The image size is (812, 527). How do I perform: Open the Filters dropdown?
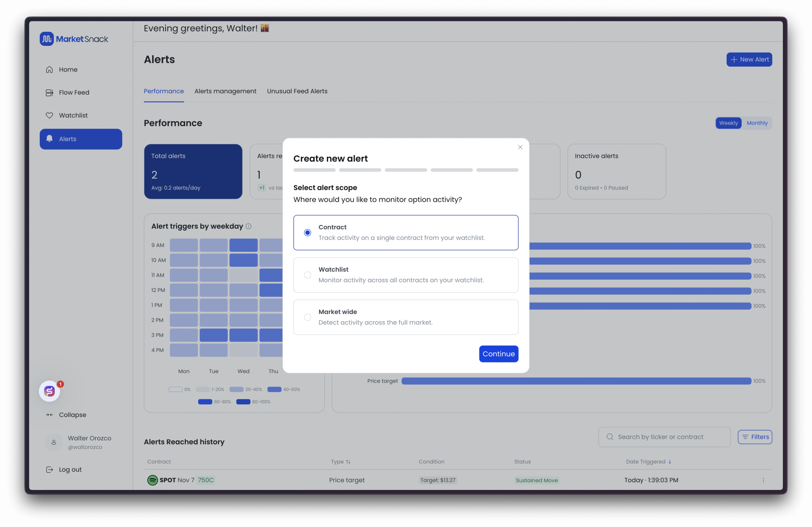pos(755,437)
